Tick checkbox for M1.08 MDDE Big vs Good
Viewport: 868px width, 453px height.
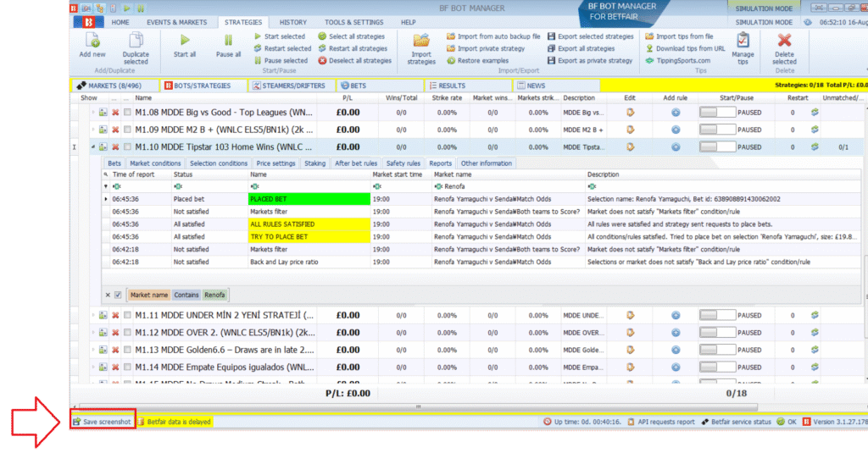pyautogui.click(x=128, y=113)
